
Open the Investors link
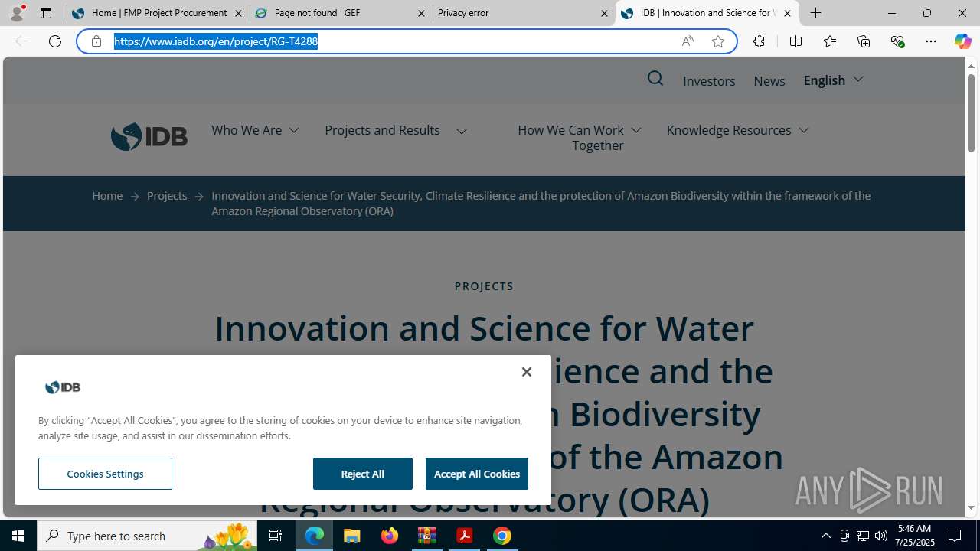(x=709, y=80)
